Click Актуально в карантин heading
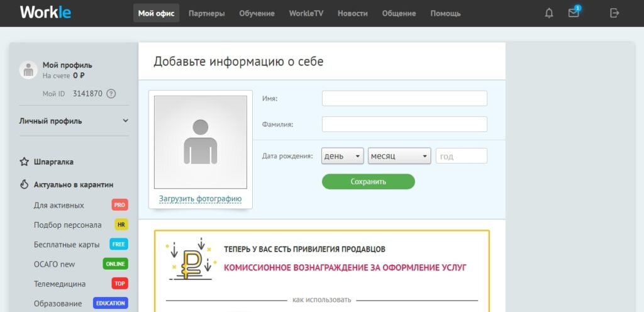 [x=74, y=185]
